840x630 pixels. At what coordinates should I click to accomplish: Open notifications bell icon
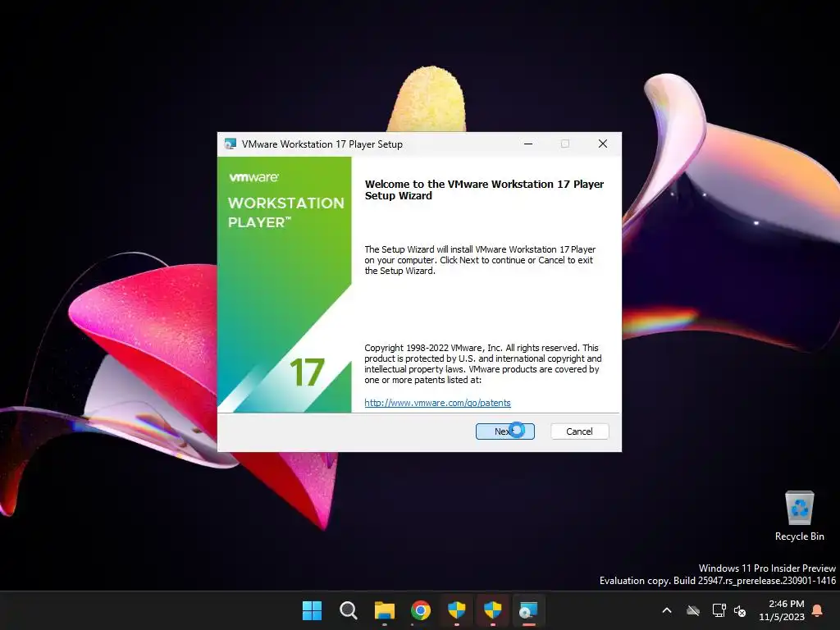click(x=818, y=610)
